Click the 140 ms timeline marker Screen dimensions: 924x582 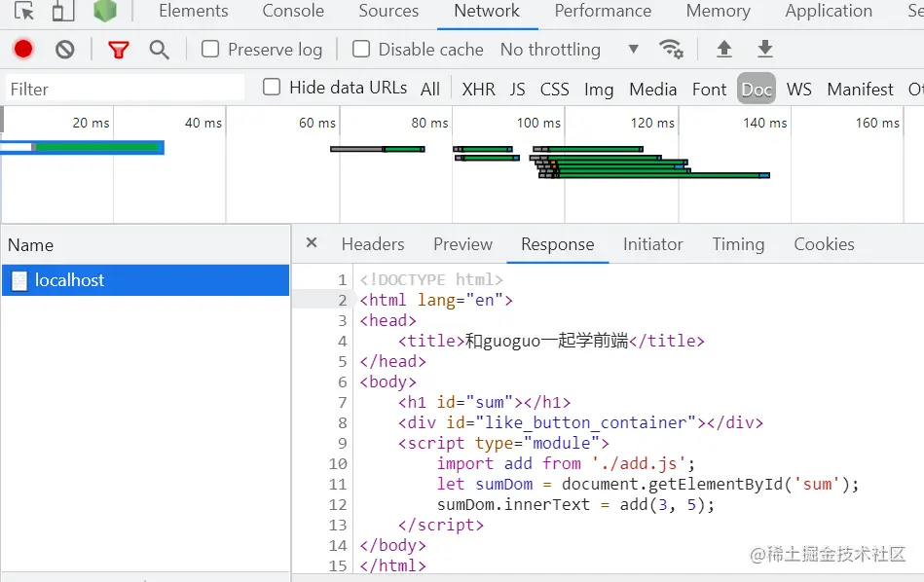765,123
